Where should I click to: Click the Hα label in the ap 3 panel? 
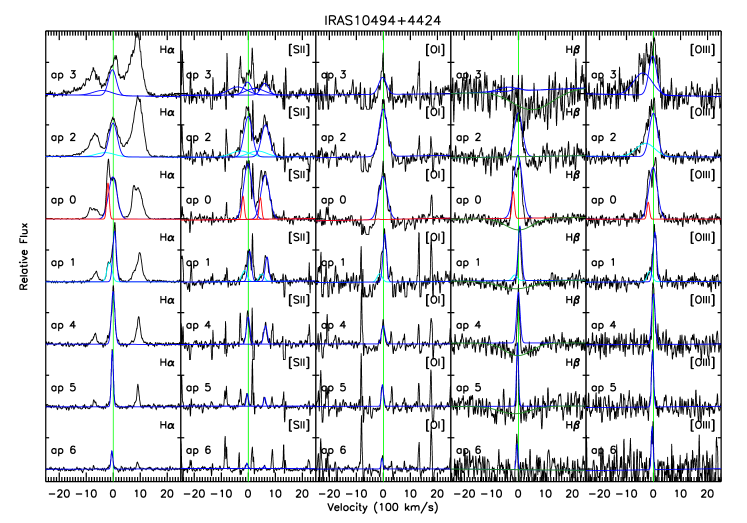point(167,50)
